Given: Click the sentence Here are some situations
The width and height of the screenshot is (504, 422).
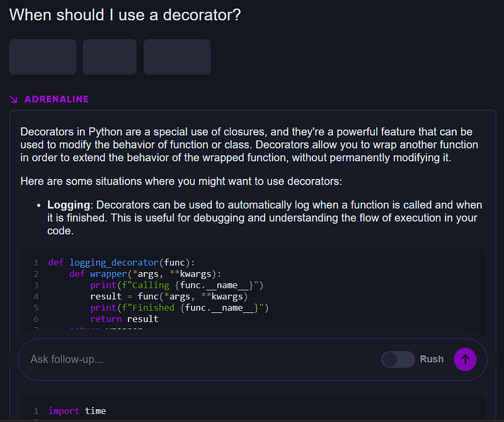Looking at the screenshot, I should 181,181.
